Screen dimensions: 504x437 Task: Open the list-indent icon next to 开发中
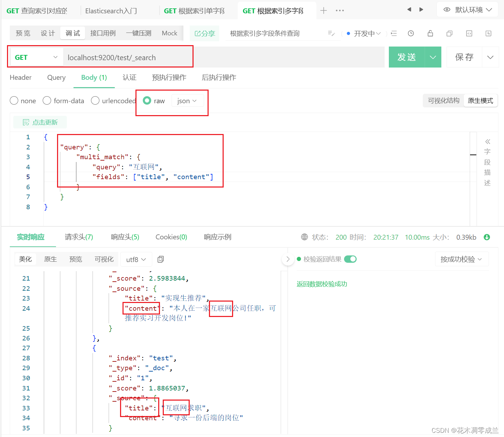[x=394, y=34]
